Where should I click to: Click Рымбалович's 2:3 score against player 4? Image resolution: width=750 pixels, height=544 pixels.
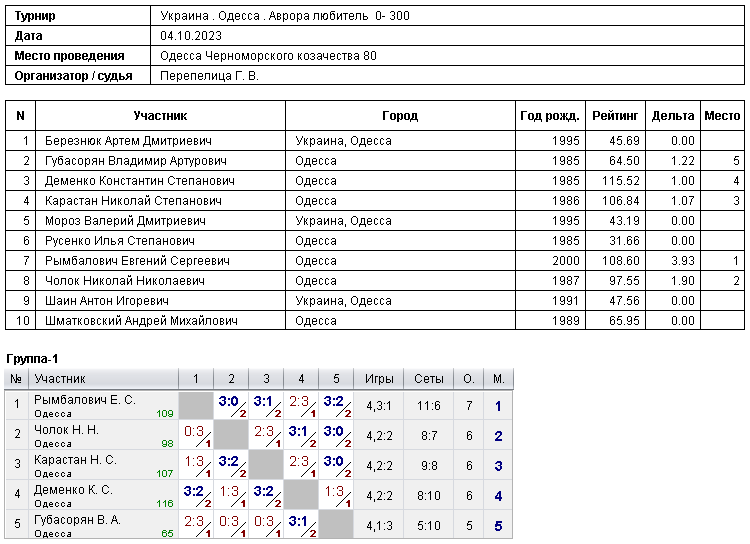click(301, 405)
